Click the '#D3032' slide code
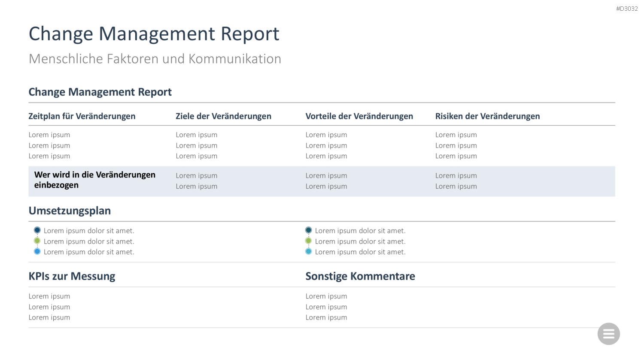The width and height of the screenshot is (644, 362). click(x=627, y=9)
